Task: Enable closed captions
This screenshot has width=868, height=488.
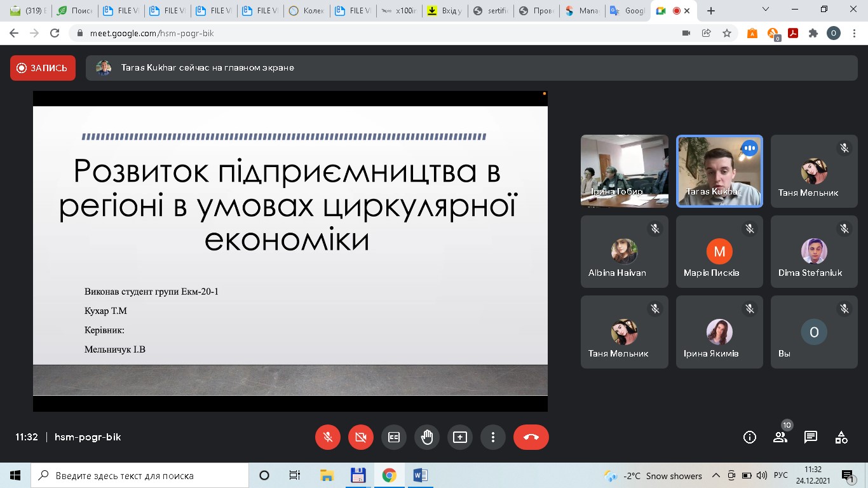Action: 394,437
